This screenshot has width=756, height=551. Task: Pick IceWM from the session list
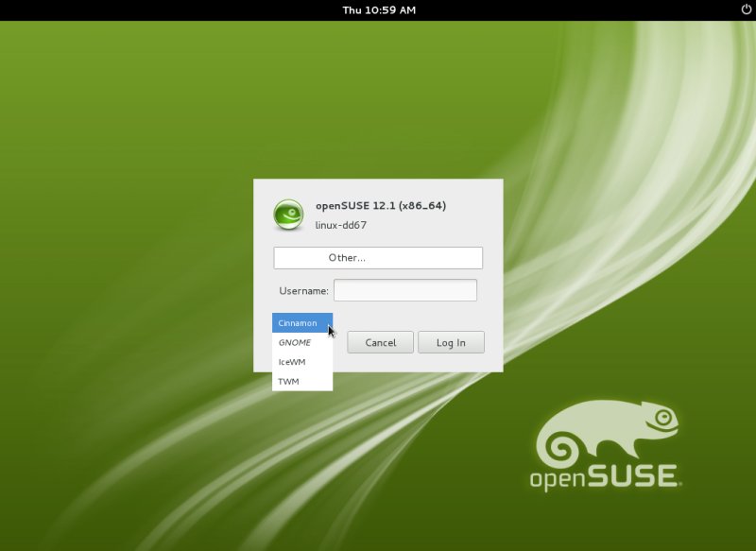pyautogui.click(x=302, y=362)
